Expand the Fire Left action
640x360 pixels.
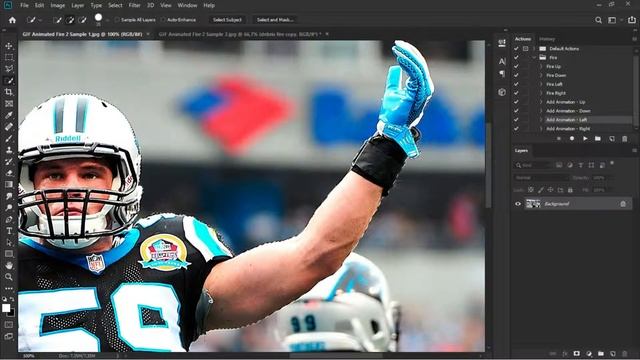pyautogui.click(x=541, y=84)
